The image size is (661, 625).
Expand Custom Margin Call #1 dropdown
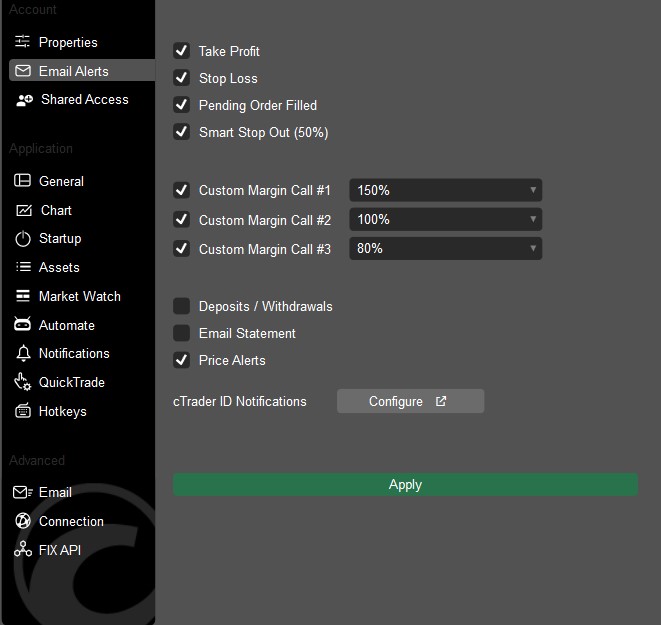[446, 190]
